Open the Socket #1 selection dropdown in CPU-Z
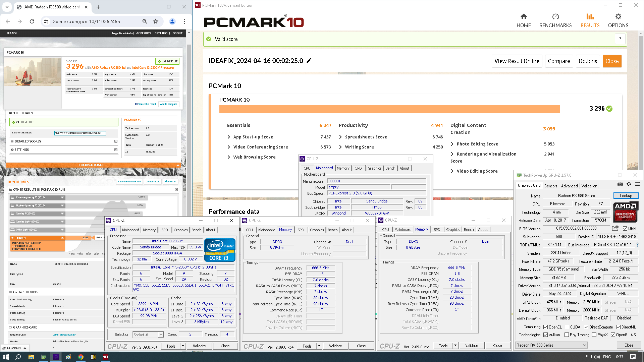The height and width of the screenshot is (362, 644). tap(148, 335)
